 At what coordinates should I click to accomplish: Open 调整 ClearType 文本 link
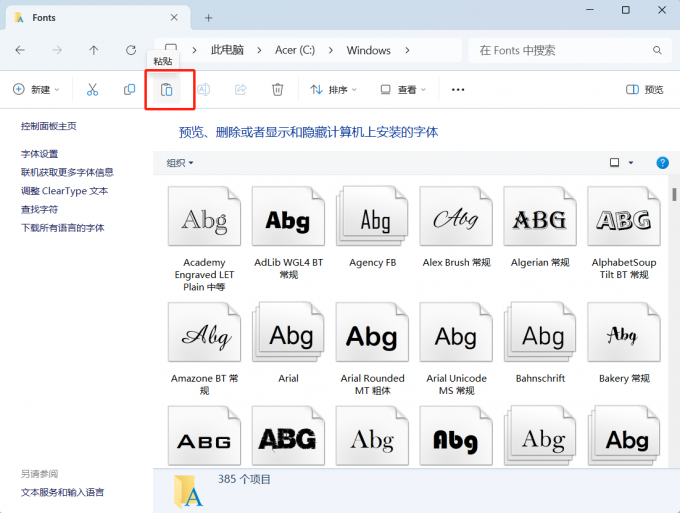click(64, 191)
